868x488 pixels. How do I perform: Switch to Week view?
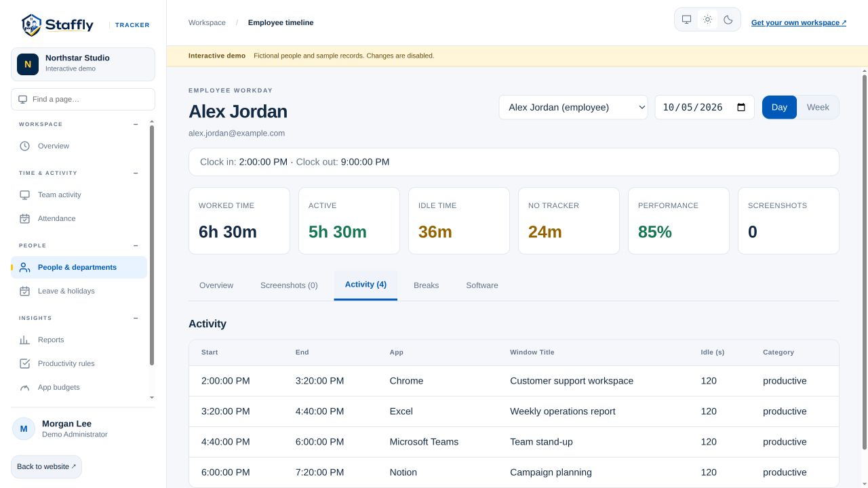(818, 107)
